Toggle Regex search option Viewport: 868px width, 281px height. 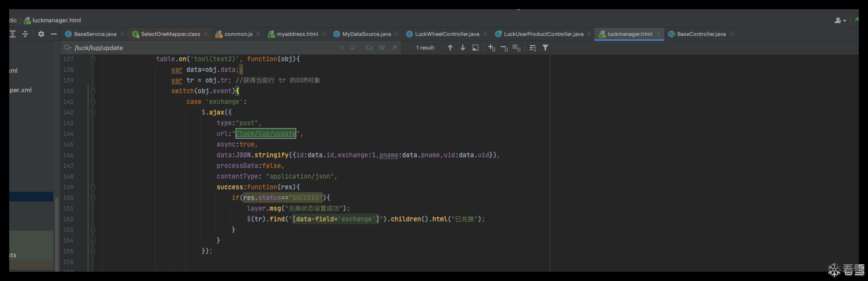(x=394, y=48)
